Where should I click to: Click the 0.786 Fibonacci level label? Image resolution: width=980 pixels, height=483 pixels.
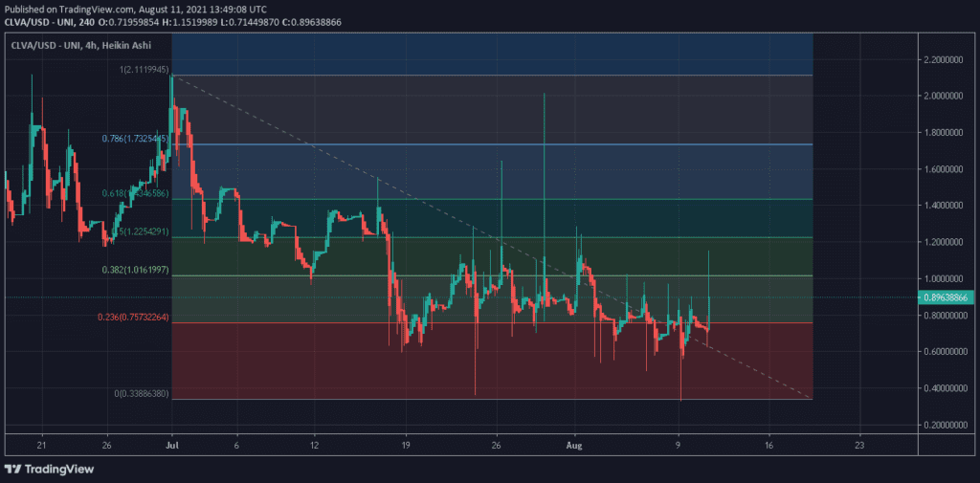(136, 139)
